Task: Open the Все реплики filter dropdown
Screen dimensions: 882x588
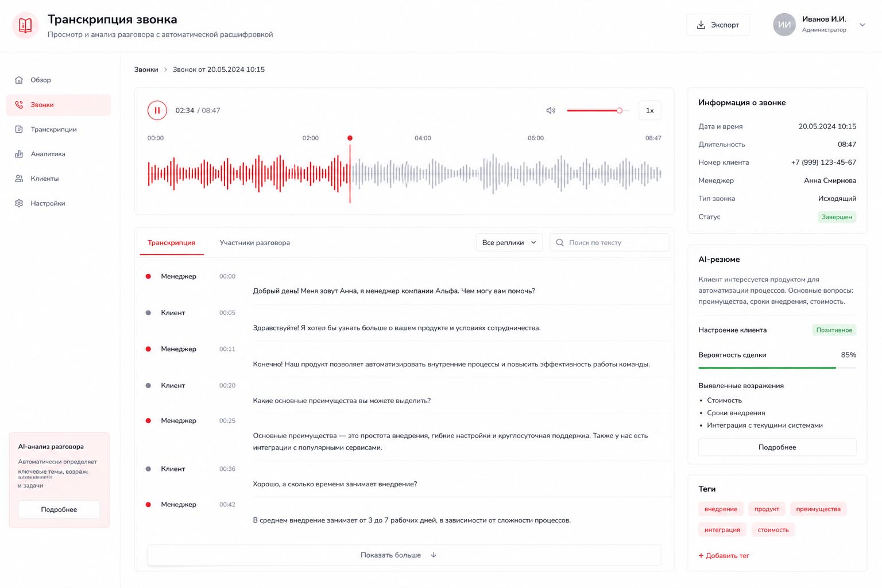Action: [509, 242]
